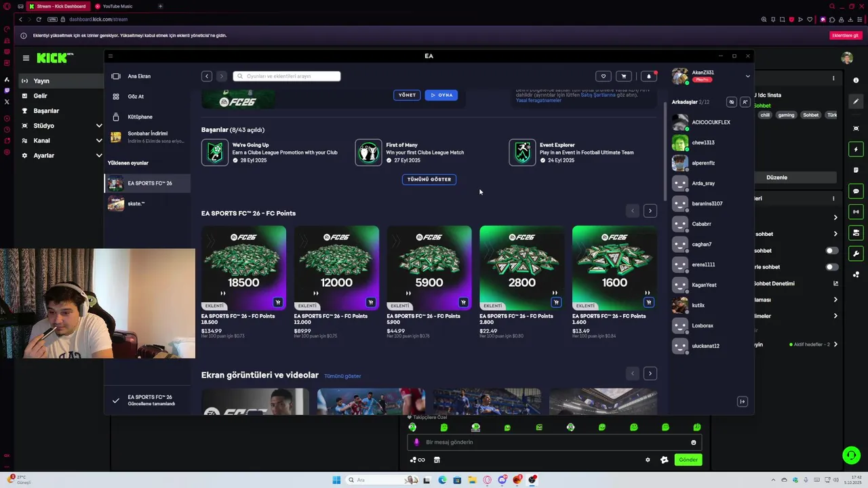Click the Kick pencil edit icon
Image resolution: width=868 pixels, height=488 pixels.
pos(856,102)
